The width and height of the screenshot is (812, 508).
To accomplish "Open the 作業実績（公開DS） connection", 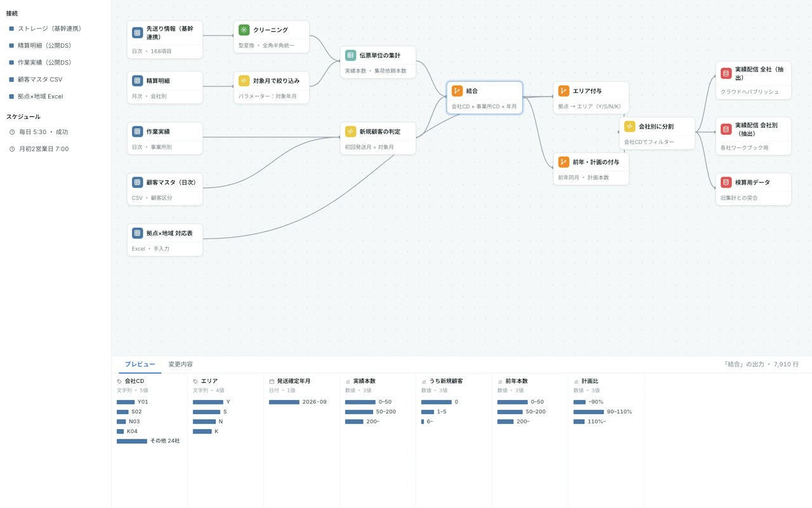I will 55,63.
